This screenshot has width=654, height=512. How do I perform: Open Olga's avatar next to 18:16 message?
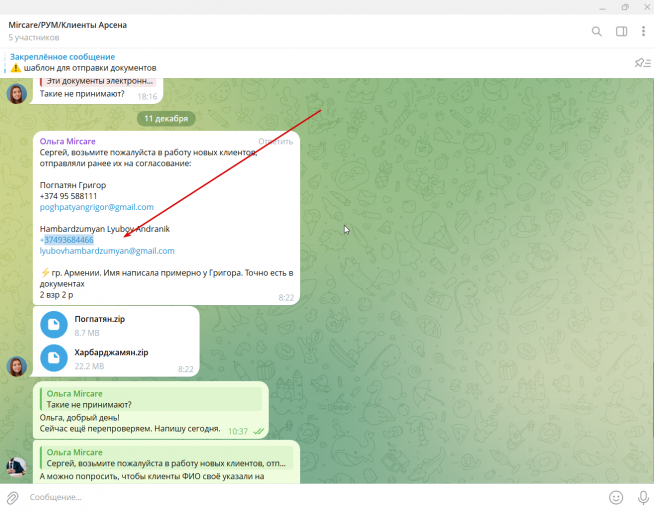tap(17, 93)
